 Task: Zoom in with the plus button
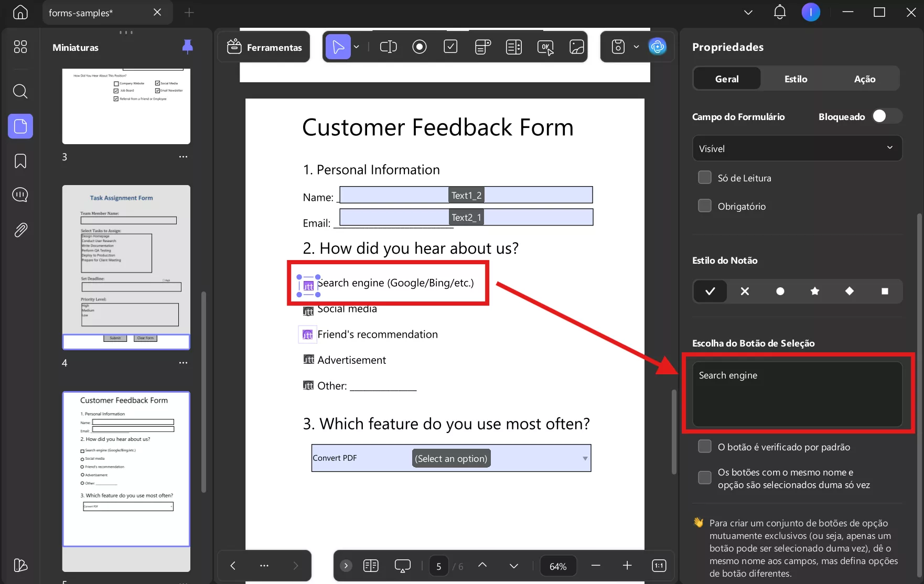[x=627, y=566]
